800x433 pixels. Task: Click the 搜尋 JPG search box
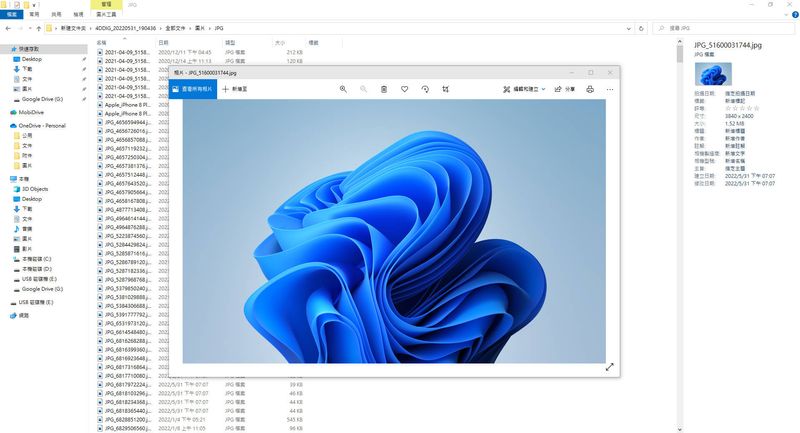click(x=724, y=29)
